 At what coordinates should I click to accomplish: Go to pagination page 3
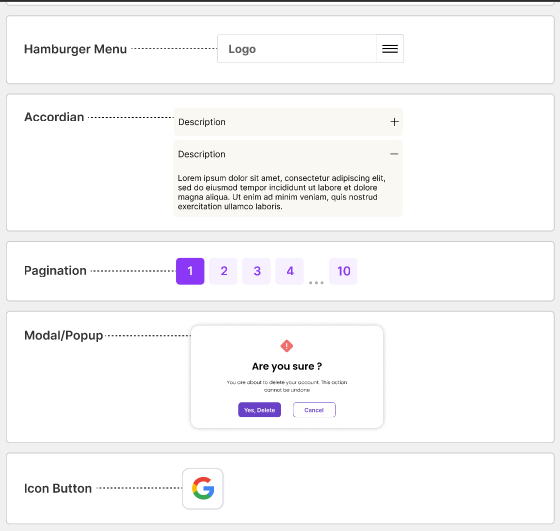(x=256, y=271)
